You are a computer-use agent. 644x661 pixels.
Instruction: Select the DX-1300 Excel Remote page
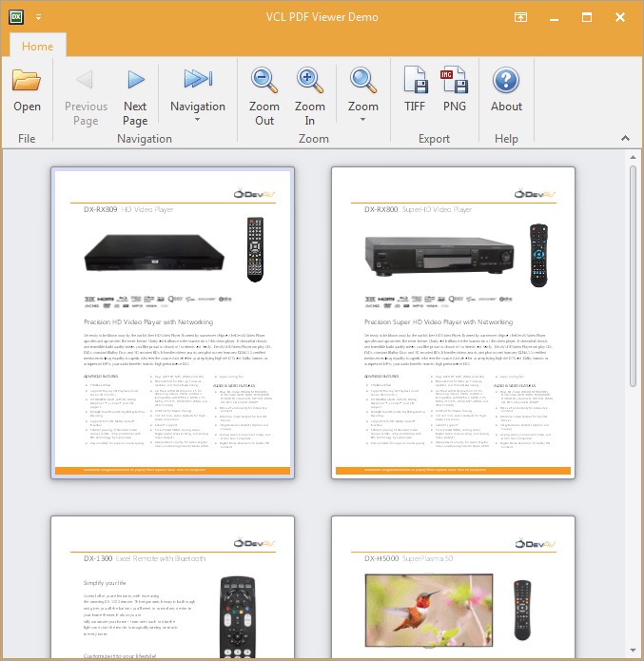click(x=172, y=588)
